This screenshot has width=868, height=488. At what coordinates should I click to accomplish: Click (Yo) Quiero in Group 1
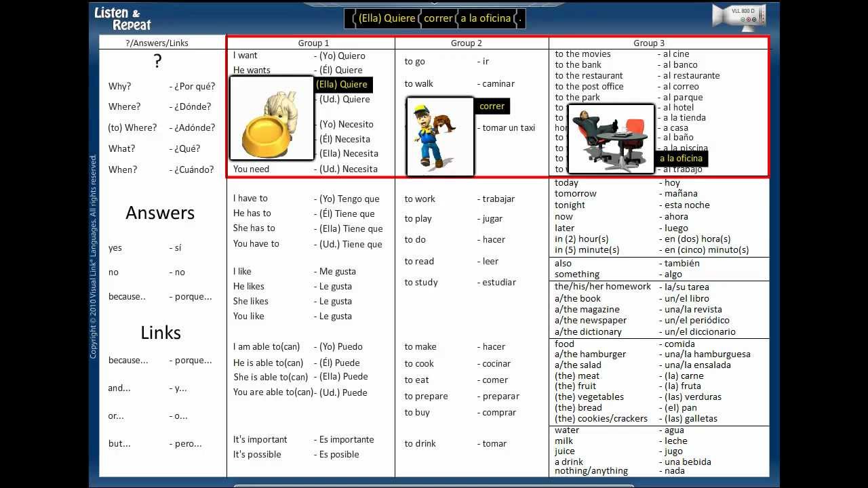pos(342,56)
